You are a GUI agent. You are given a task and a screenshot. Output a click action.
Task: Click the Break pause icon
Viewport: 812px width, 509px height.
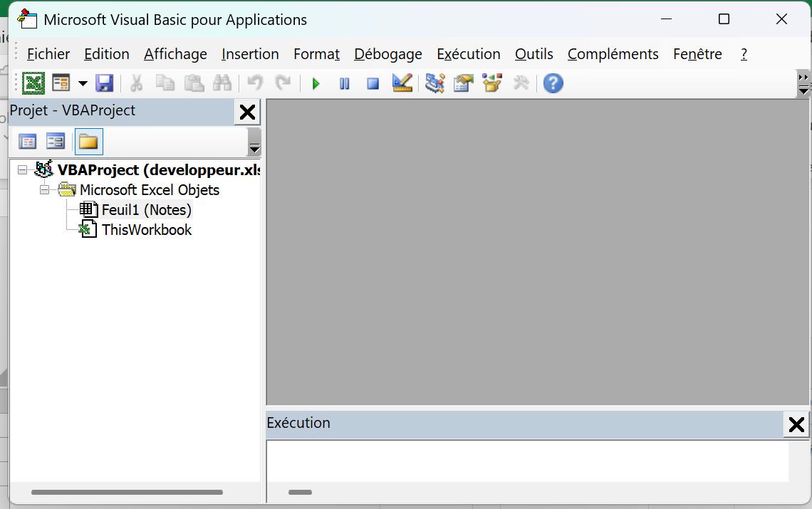click(x=344, y=83)
